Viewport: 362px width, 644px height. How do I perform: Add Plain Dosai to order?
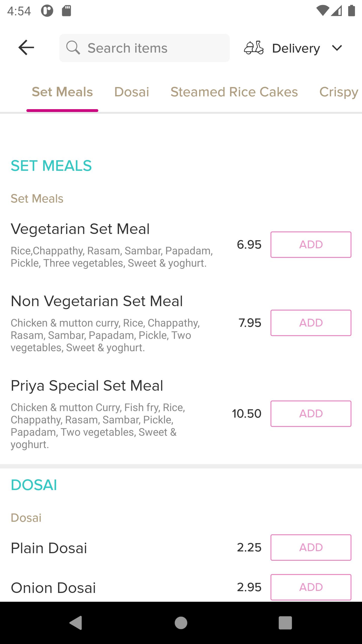[311, 547]
